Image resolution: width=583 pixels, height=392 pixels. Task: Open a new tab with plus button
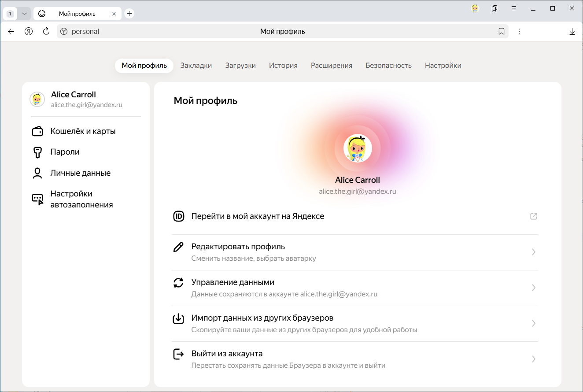click(129, 14)
